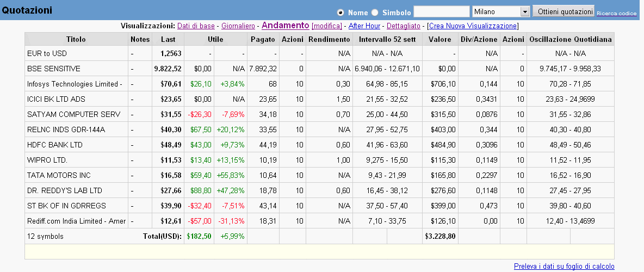The image size is (644, 272).
Task: Click the 23,63 - 24,9699 oscillation
Action: tap(571, 99)
